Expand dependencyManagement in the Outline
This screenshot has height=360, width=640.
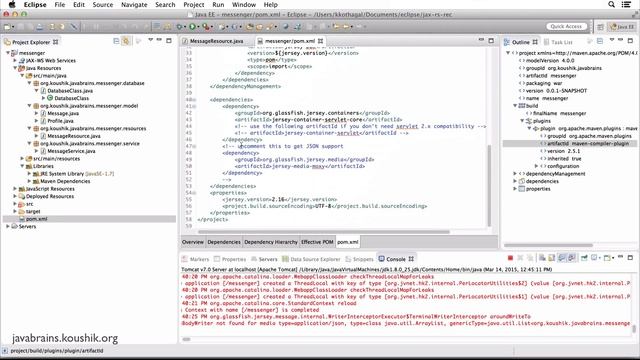(515, 173)
